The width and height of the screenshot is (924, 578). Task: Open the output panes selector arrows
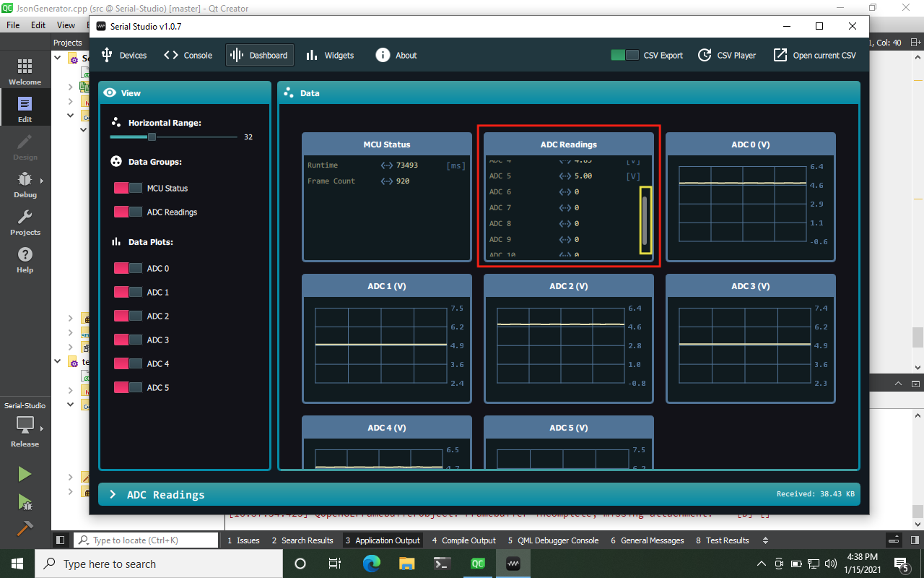[x=764, y=540]
